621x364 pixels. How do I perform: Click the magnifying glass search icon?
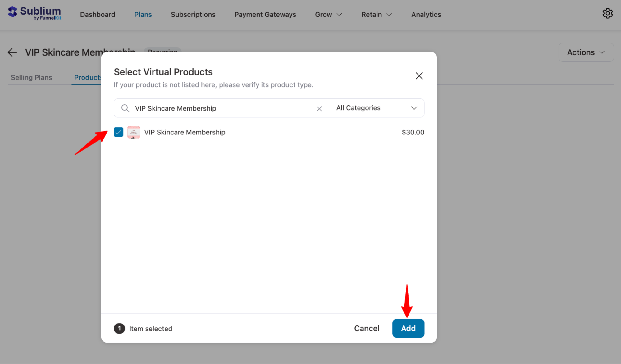(x=125, y=108)
